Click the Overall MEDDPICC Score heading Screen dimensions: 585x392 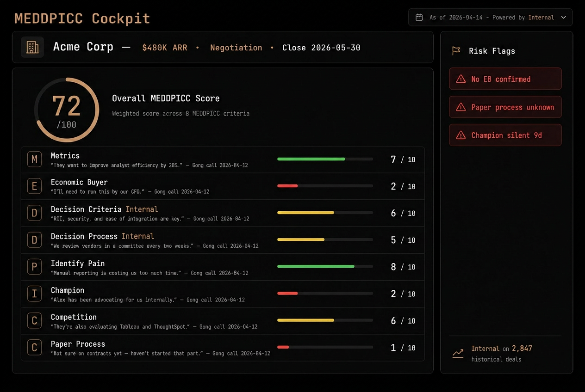coord(166,98)
